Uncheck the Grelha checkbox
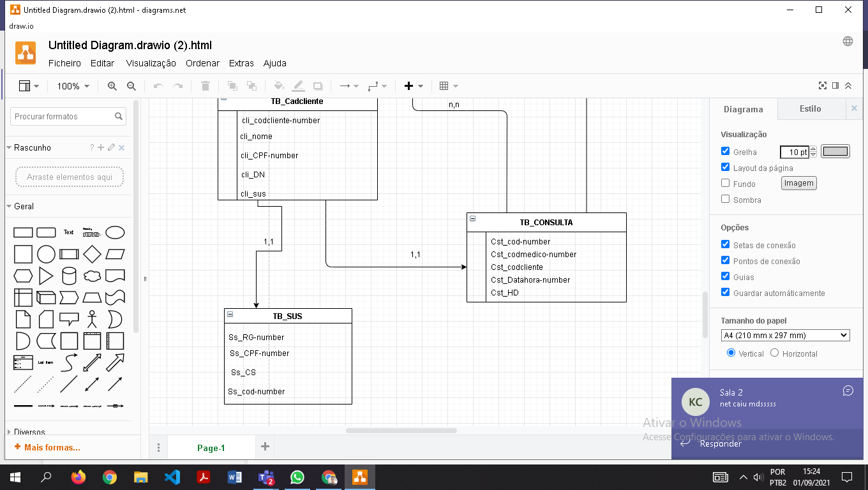 [x=725, y=151]
